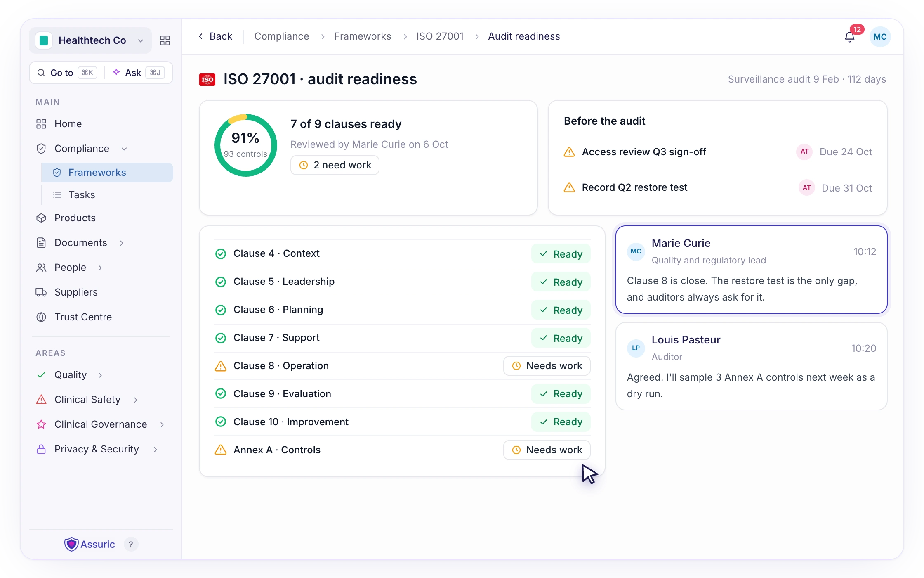Open the Healthtech Co workspace dropdown
924x578 pixels.
pos(90,40)
